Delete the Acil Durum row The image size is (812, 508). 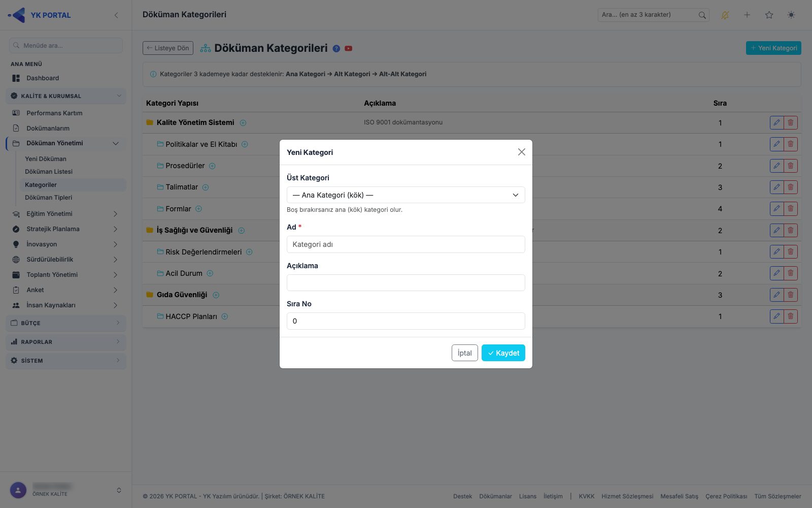coord(790,273)
